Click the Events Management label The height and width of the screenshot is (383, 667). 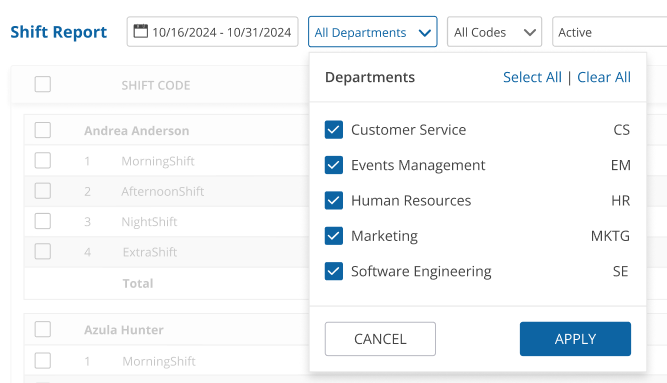tap(418, 165)
